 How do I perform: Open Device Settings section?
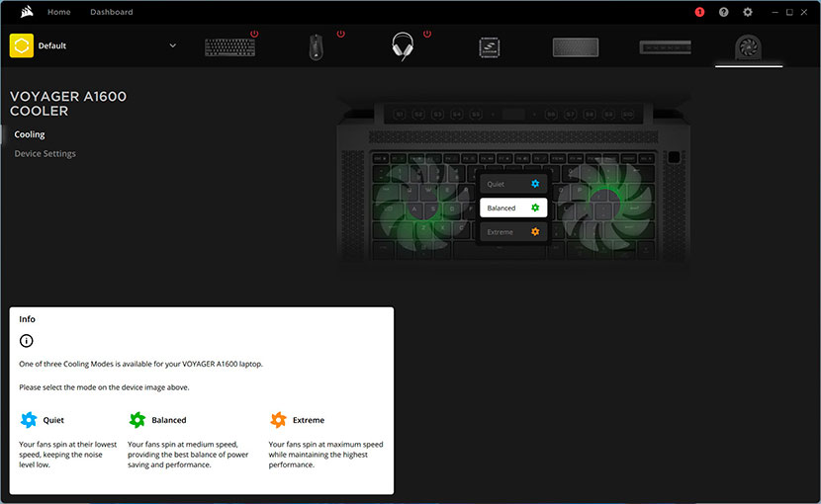tap(46, 153)
